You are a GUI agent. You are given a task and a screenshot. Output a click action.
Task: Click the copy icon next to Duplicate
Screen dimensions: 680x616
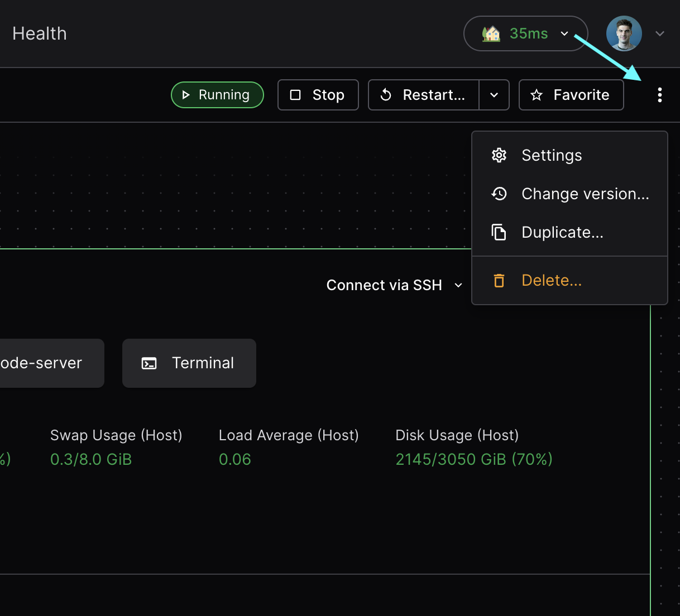point(499,232)
